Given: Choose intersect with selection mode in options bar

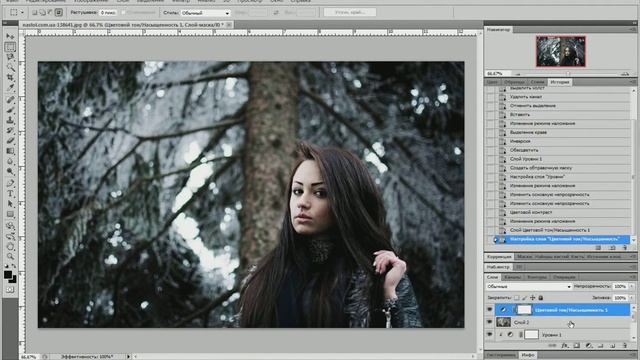Looking at the screenshot, I should pos(59,13).
